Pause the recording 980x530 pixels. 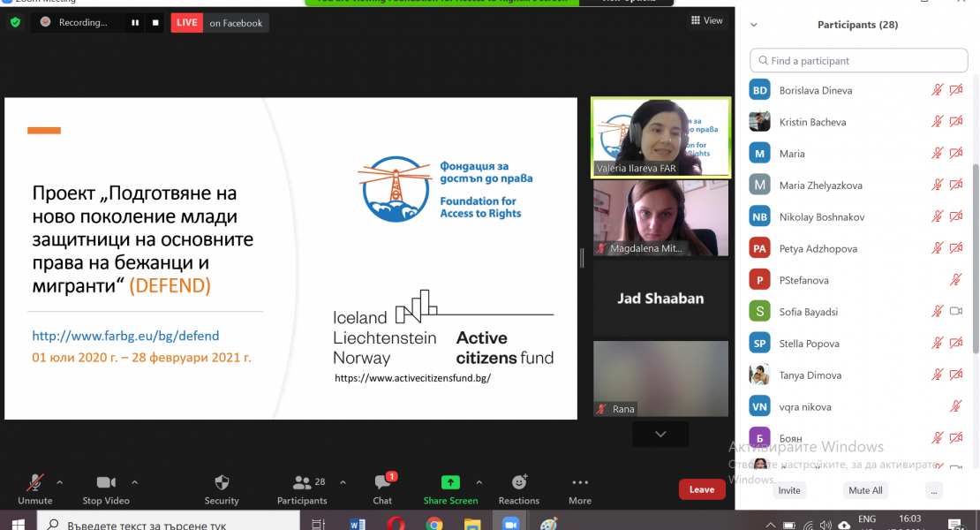[135, 22]
